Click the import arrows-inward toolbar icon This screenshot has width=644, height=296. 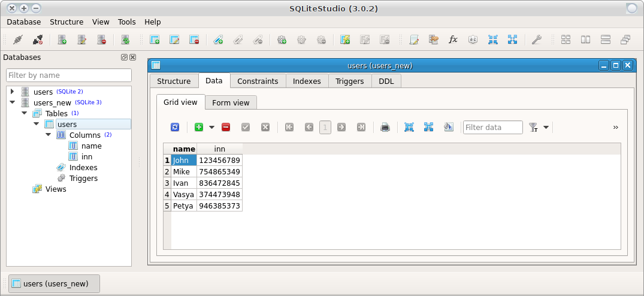click(492, 40)
